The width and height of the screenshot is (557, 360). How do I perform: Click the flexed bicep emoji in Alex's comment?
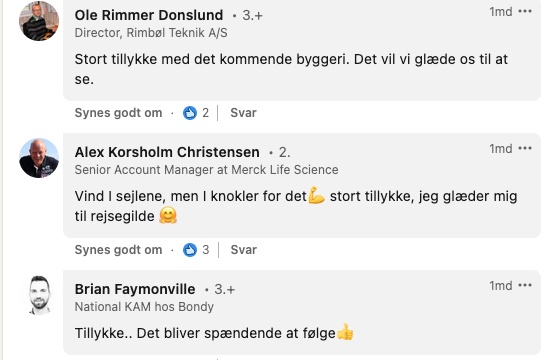point(316,195)
